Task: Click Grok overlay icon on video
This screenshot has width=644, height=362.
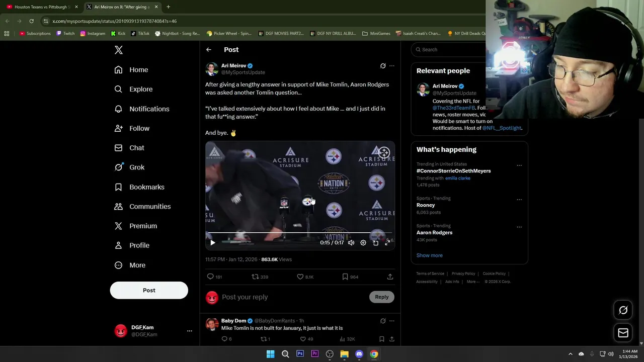Action: click(x=384, y=152)
